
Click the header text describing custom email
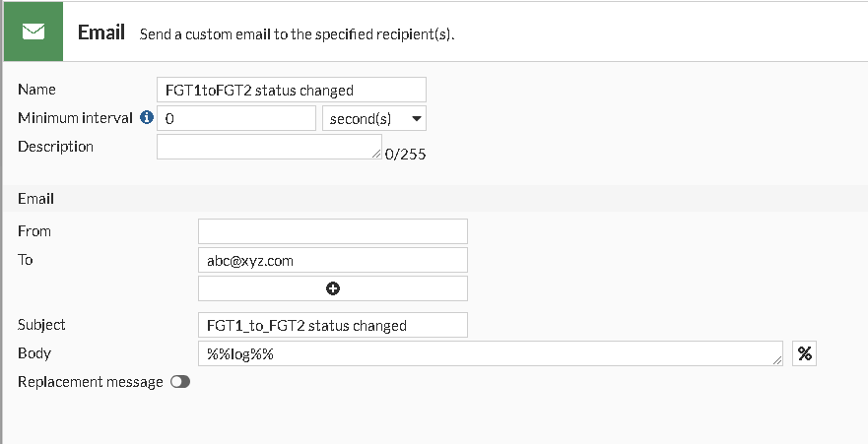(302, 34)
